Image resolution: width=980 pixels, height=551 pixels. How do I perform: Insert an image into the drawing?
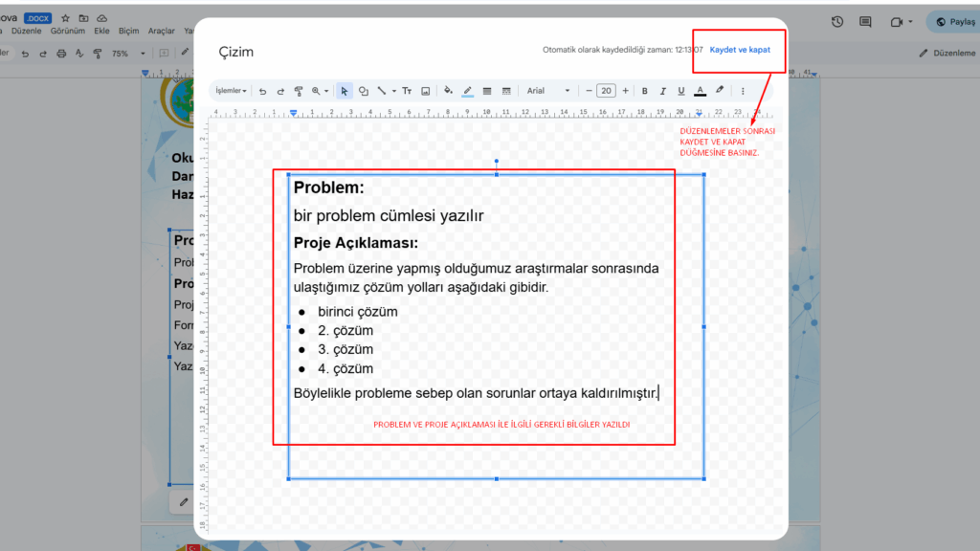[426, 91]
